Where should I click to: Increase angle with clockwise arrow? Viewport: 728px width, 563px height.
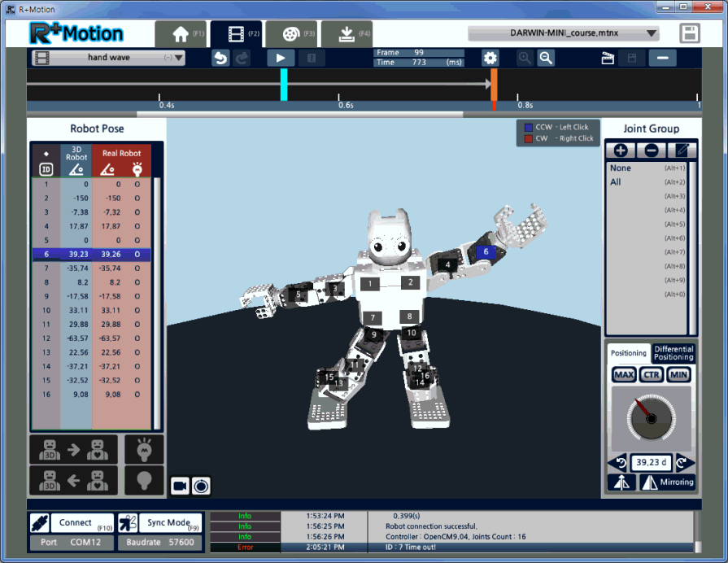(x=685, y=463)
